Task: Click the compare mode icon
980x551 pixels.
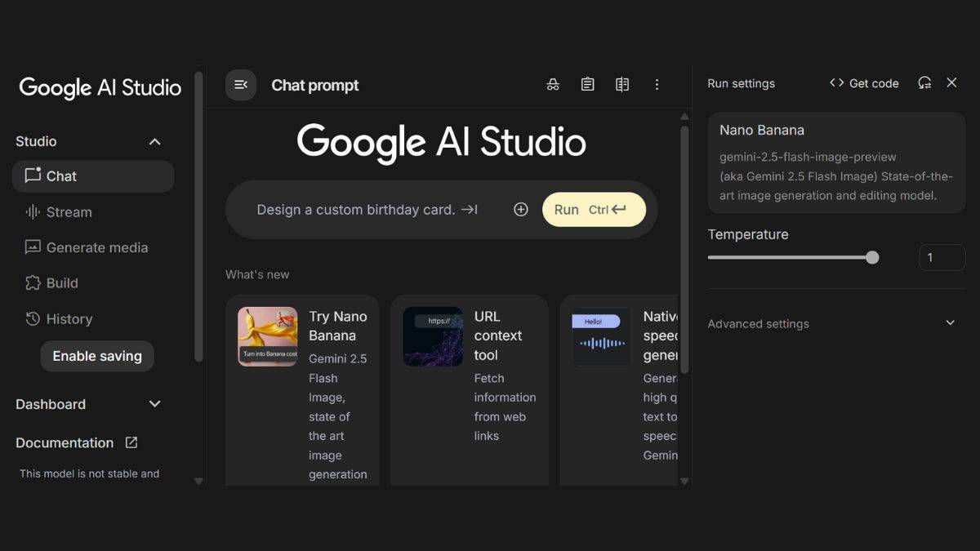Action: [622, 84]
